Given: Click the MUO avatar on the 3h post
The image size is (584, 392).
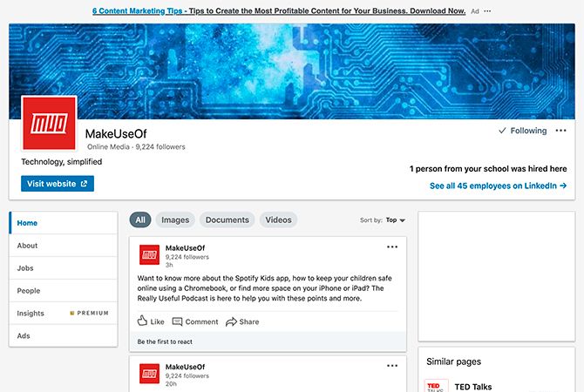Looking at the screenshot, I should click(x=149, y=254).
